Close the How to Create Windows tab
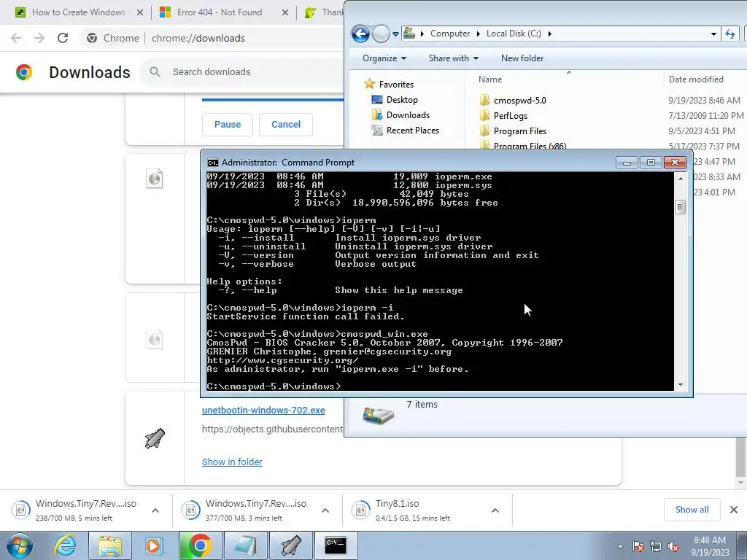 pyautogui.click(x=140, y=12)
